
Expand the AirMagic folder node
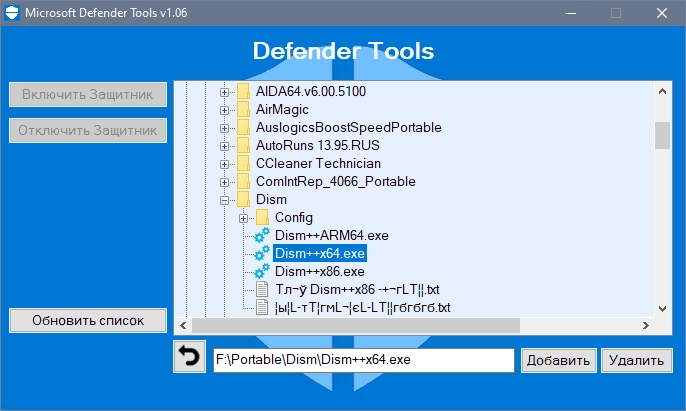224,110
